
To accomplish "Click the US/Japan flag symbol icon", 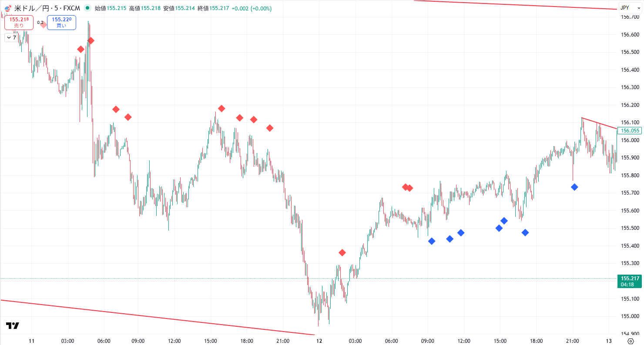I will tap(8, 8).
